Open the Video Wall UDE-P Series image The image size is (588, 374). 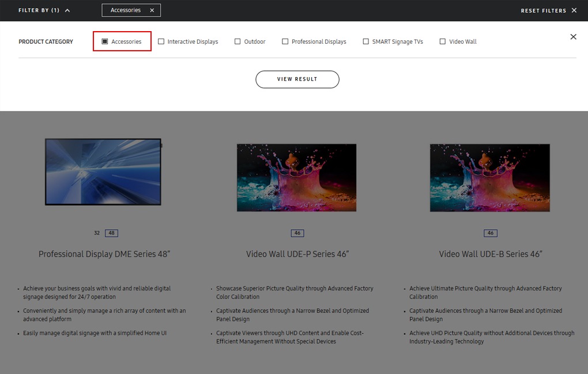pyautogui.click(x=297, y=177)
